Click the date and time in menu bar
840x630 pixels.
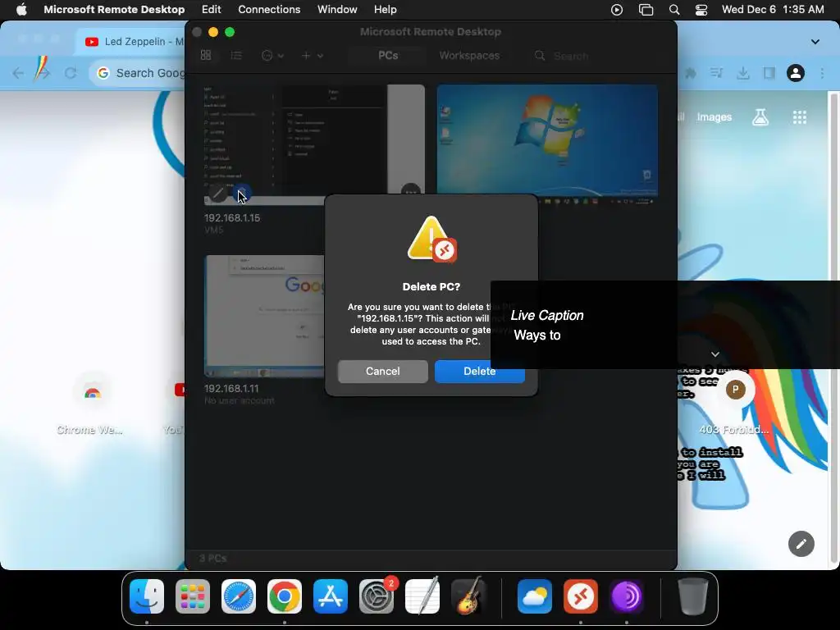point(773,10)
